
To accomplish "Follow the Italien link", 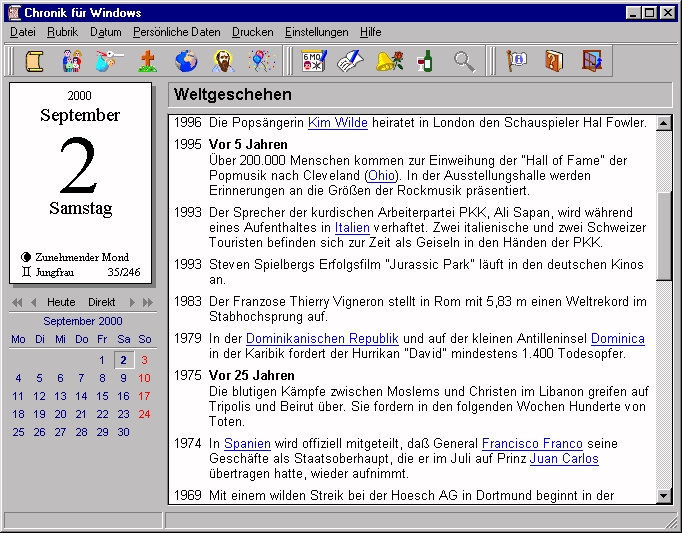I will [352, 228].
